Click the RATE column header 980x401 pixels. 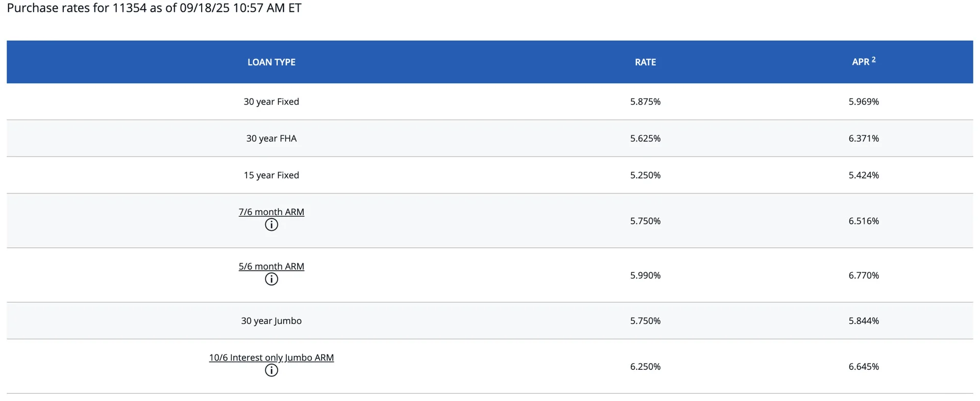point(645,62)
